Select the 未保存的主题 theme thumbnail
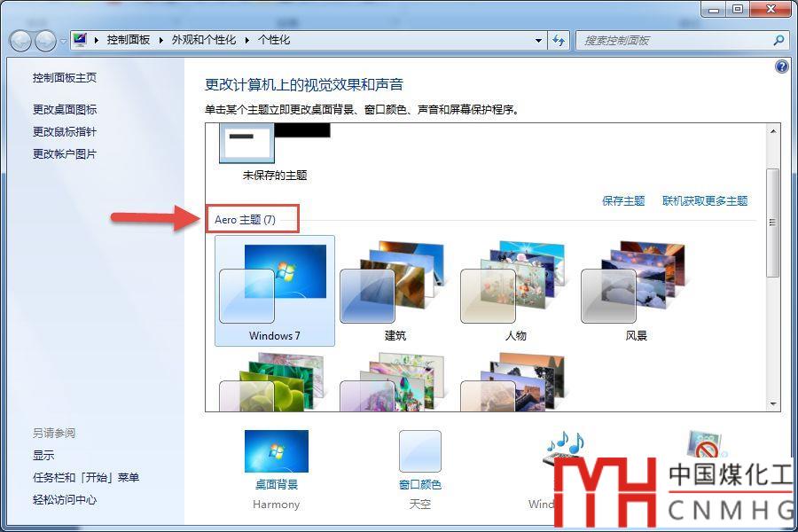Image resolution: width=798 pixels, height=532 pixels. [x=275, y=153]
